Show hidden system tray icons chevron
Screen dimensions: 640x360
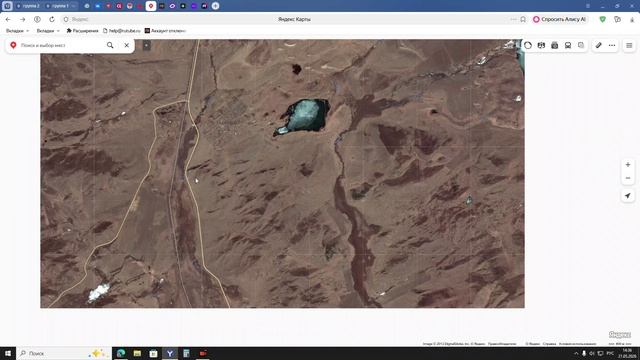click(x=576, y=353)
